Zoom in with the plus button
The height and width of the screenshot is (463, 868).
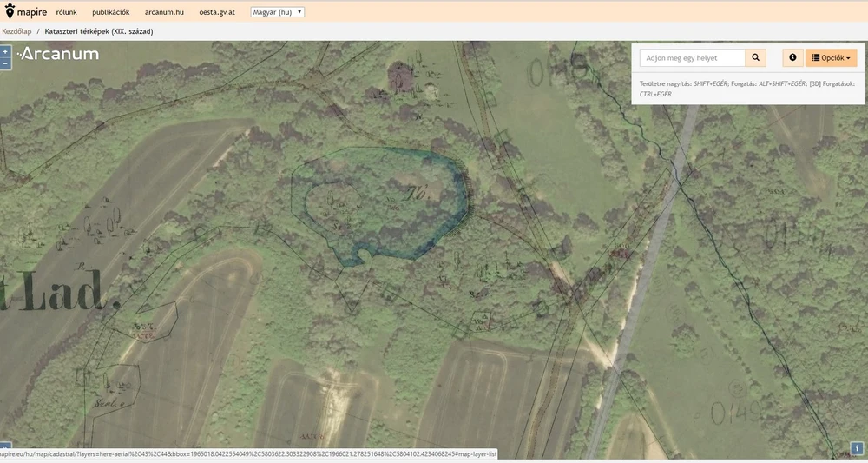(x=5, y=51)
